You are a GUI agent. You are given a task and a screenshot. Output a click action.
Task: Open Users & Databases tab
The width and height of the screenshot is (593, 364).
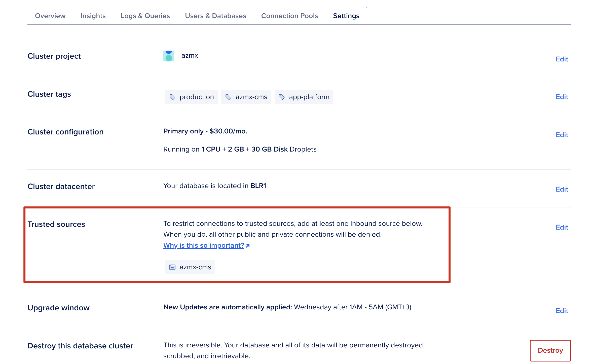point(215,16)
